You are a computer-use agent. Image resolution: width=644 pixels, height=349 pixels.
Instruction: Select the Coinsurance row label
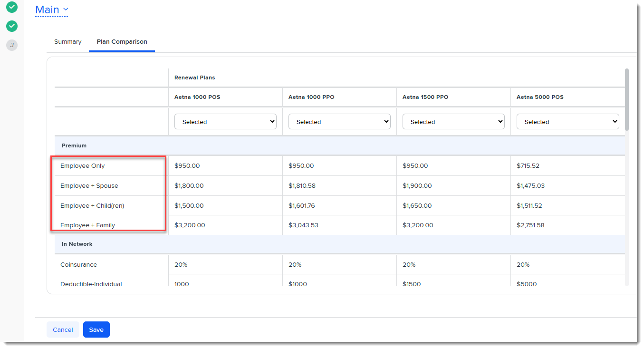(x=78, y=265)
